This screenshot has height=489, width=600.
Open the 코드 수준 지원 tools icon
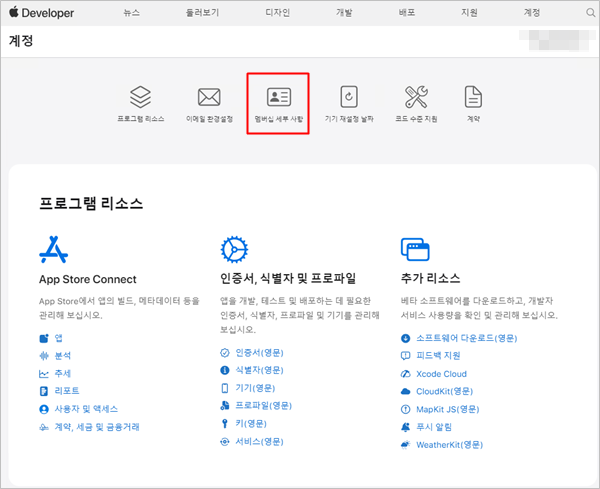tap(416, 96)
